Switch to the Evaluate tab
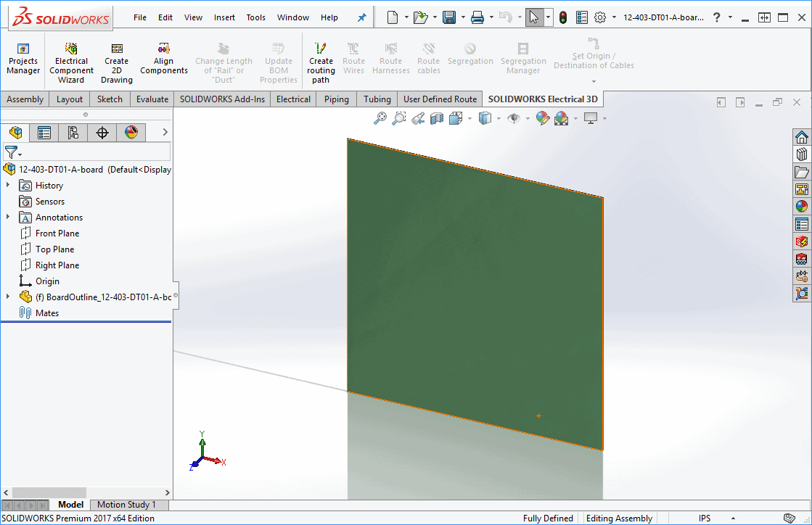812x525 pixels. click(152, 99)
